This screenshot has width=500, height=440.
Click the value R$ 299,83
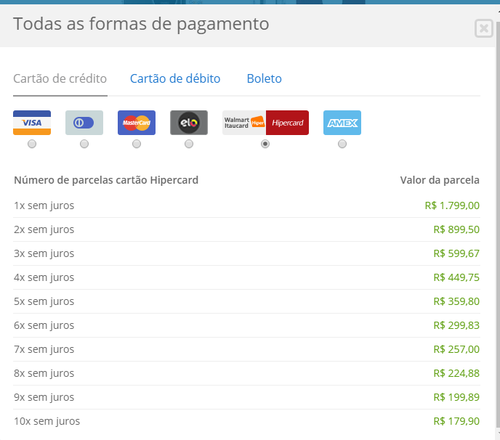coord(456,326)
